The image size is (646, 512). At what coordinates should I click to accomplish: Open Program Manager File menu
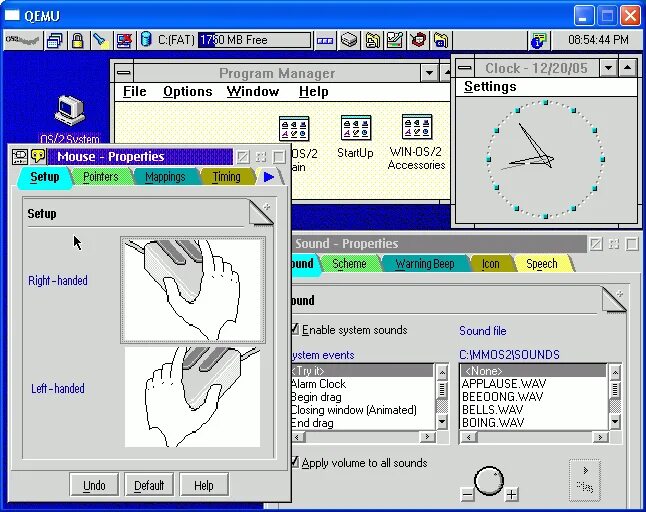coord(135,91)
